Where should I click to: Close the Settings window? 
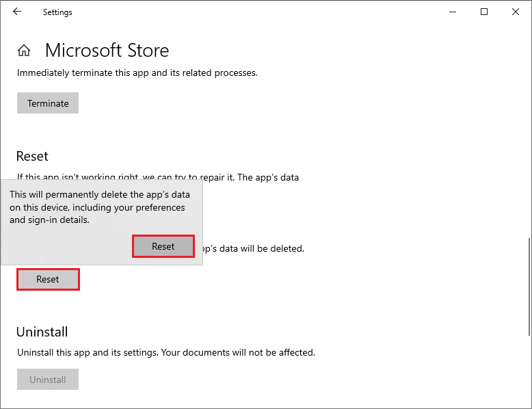click(x=516, y=12)
